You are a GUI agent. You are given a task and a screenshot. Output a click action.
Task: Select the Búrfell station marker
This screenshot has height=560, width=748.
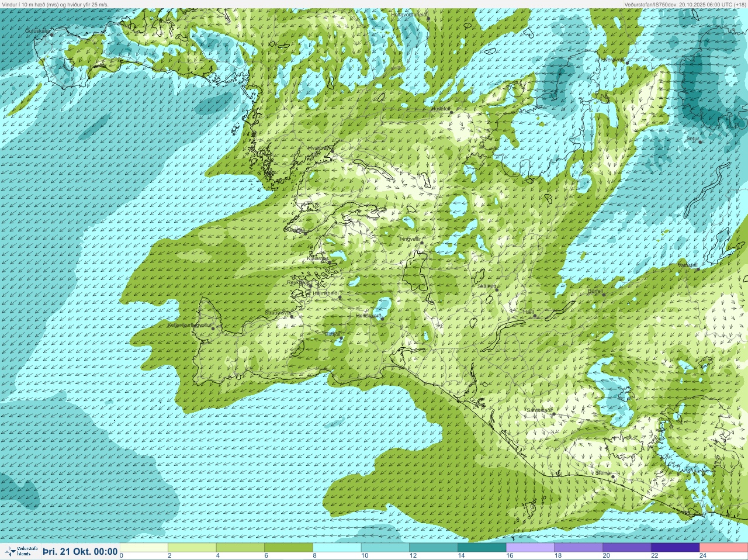[x=604, y=294]
